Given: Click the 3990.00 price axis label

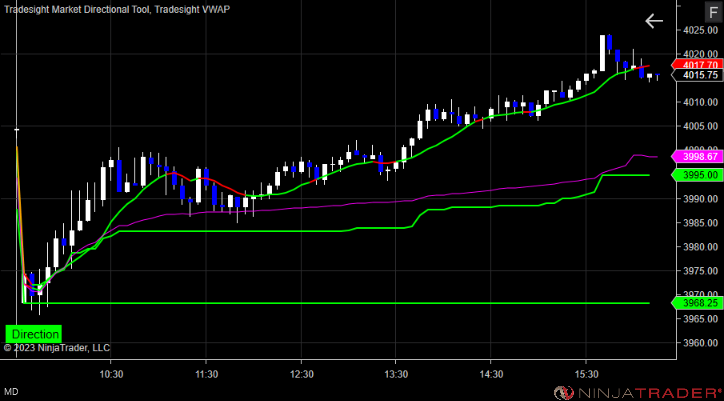Looking at the screenshot, I should (702, 199).
